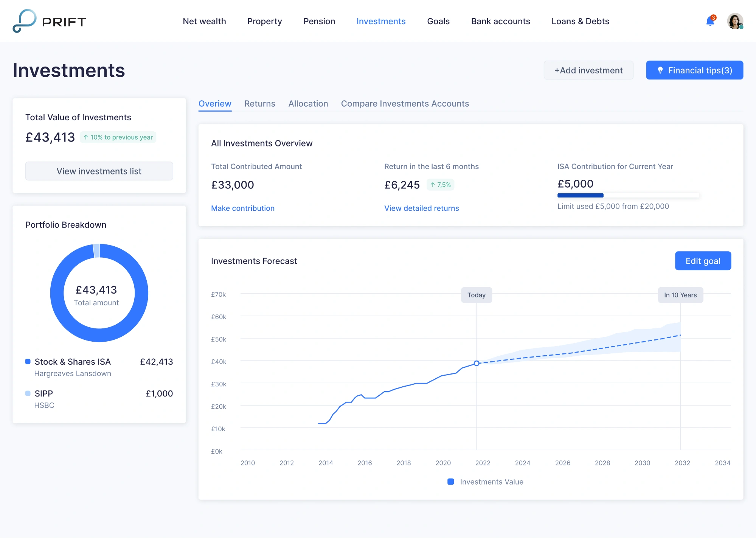
Task: Click the ISA contribution progress bar
Action: click(628, 195)
